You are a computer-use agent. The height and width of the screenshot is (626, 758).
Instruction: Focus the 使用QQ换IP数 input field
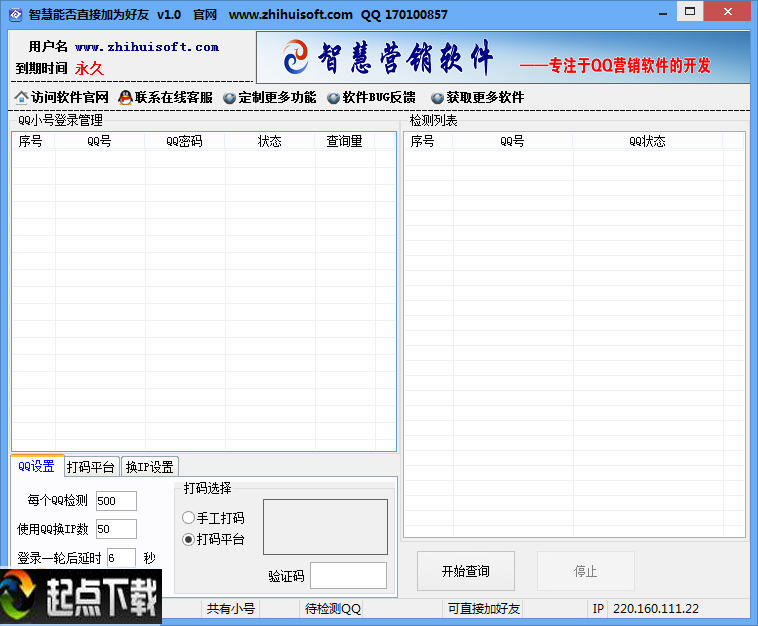[116, 529]
